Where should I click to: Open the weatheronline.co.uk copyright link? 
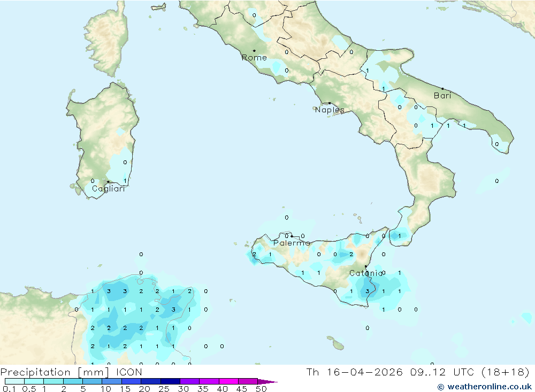pos(485,387)
